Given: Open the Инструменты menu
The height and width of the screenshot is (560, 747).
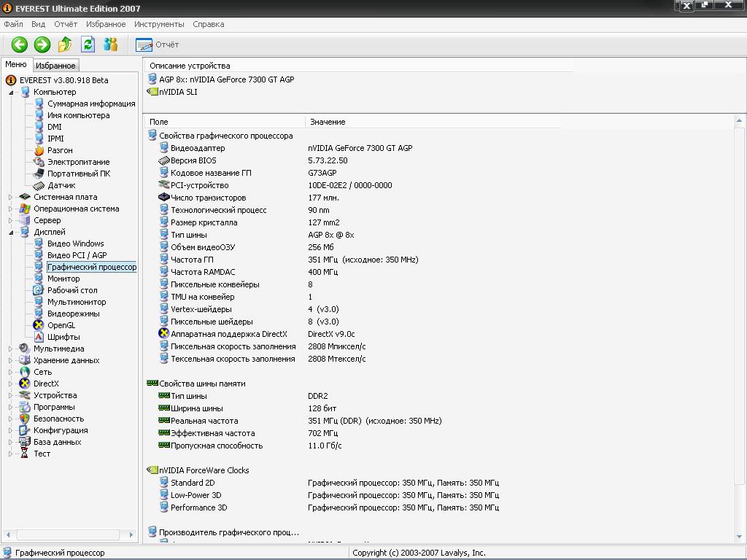Looking at the screenshot, I should (x=159, y=24).
